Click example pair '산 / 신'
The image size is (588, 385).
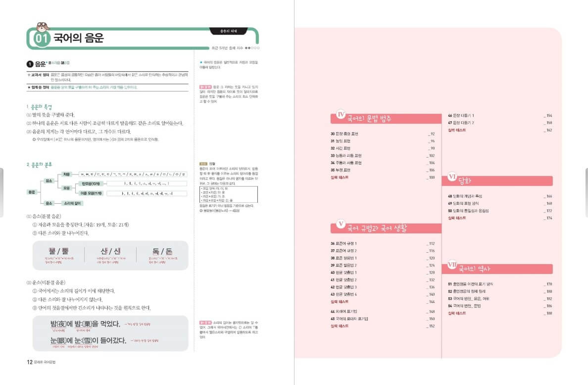pyautogui.click(x=111, y=251)
